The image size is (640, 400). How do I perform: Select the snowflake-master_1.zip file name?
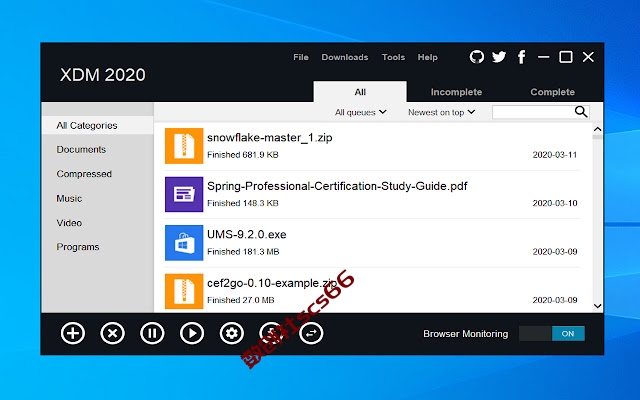[x=270, y=138]
